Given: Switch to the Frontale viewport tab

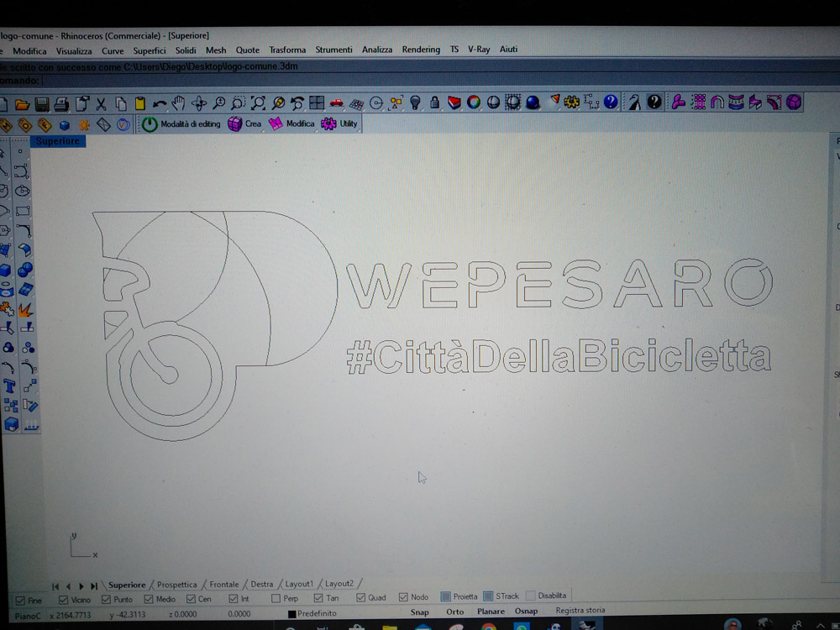Looking at the screenshot, I should coord(224,585).
